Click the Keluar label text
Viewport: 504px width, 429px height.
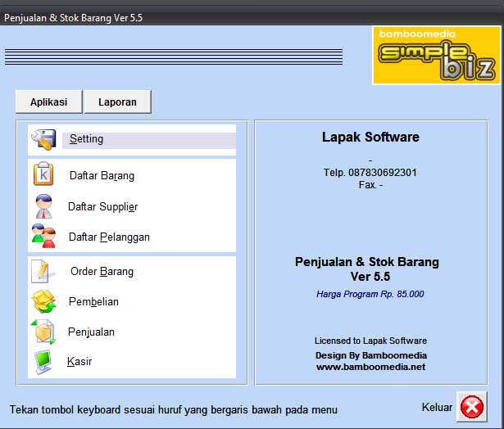437,407
